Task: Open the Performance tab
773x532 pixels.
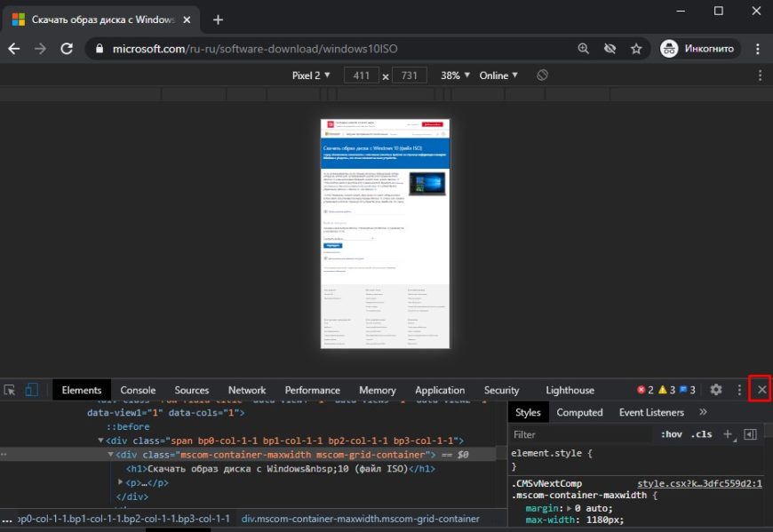Action: [x=313, y=390]
